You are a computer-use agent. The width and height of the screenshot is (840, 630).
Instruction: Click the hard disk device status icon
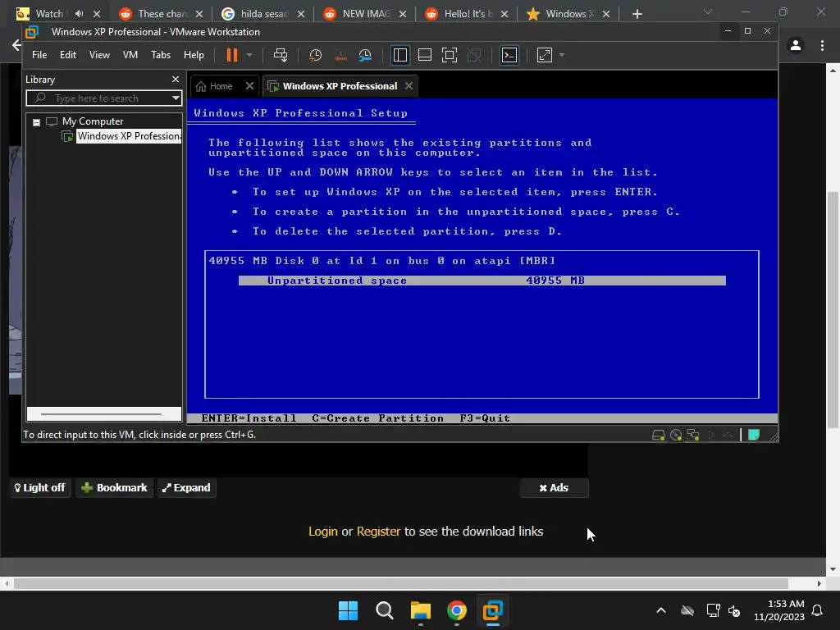[659, 435]
